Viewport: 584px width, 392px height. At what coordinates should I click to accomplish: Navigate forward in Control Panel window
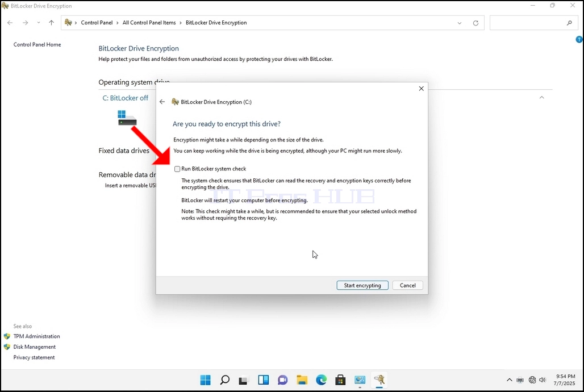[x=25, y=23]
